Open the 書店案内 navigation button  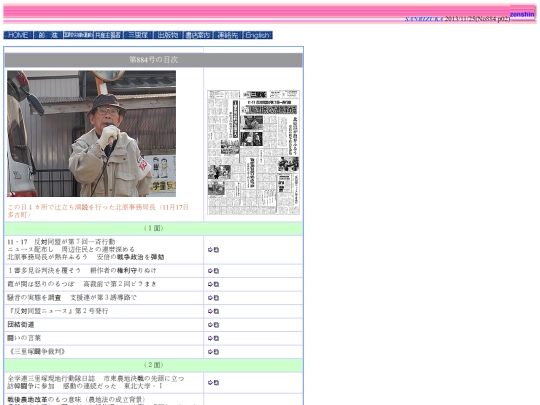[x=198, y=35]
